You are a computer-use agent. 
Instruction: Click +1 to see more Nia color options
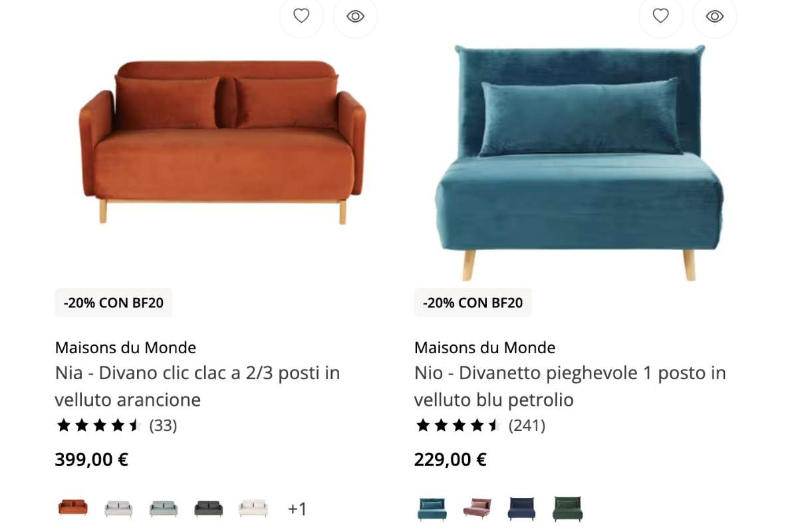click(x=297, y=509)
